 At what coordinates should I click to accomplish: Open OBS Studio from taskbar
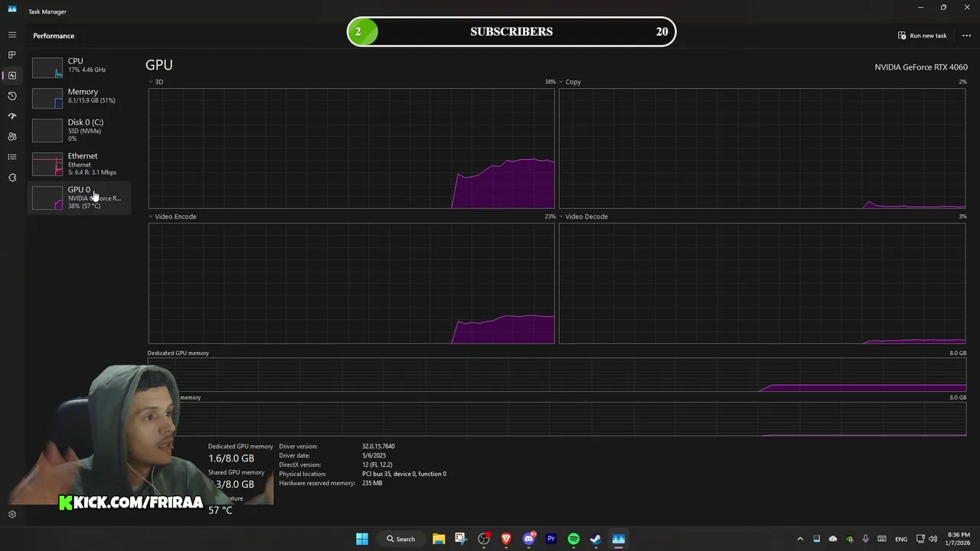coord(484,539)
